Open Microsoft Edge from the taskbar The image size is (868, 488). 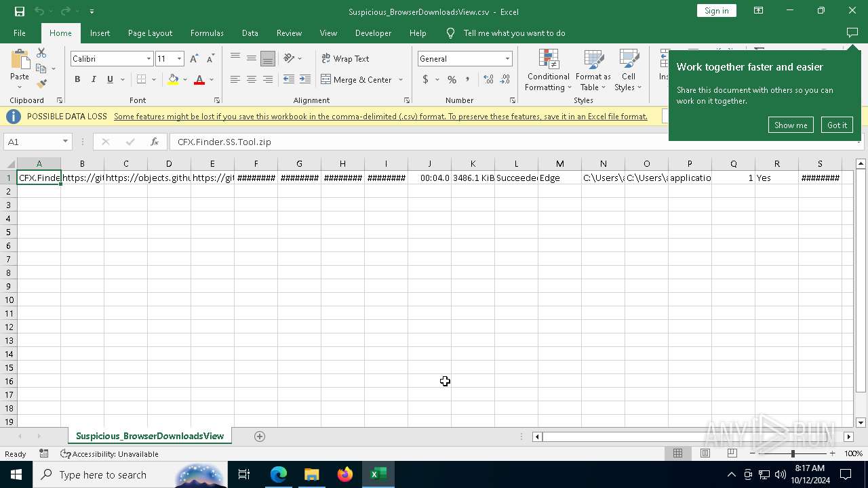(x=279, y=474)
